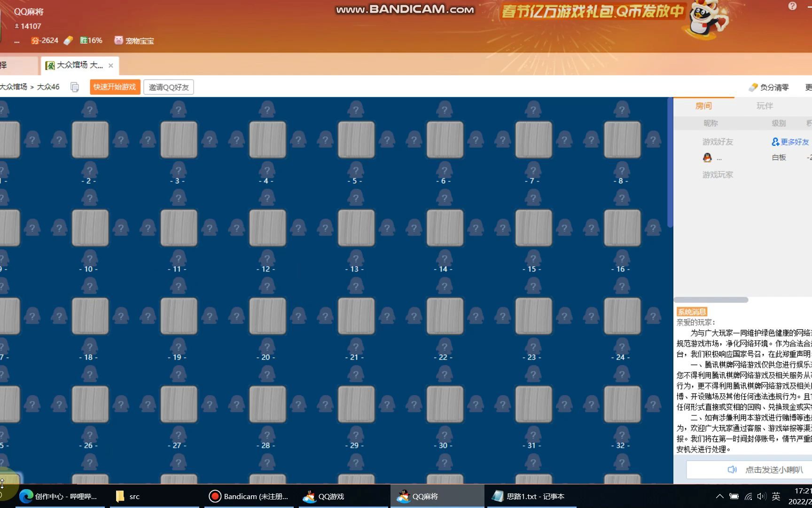
Task: Sit at the left seat of table 14
Action: pos(414,228)
